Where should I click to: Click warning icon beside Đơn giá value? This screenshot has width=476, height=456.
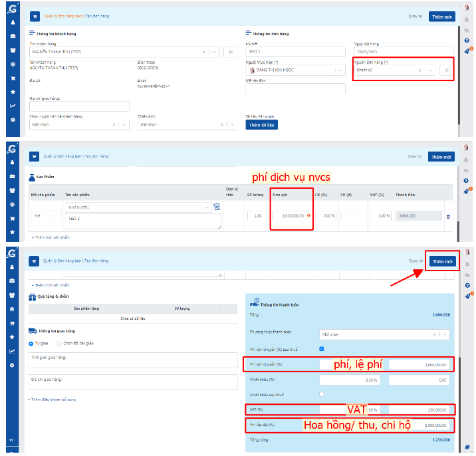308,215
